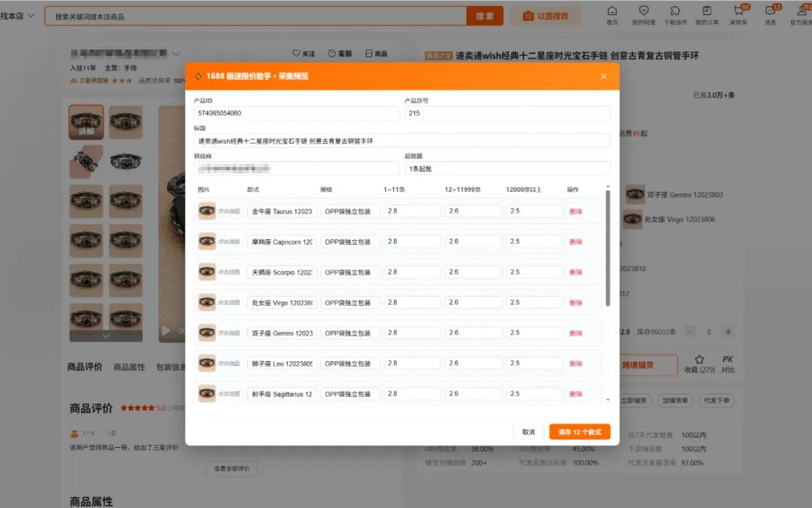Switch to 商品属性 tab
The height and width of the screenshot is (508, 812).
(x=129, y=367)
